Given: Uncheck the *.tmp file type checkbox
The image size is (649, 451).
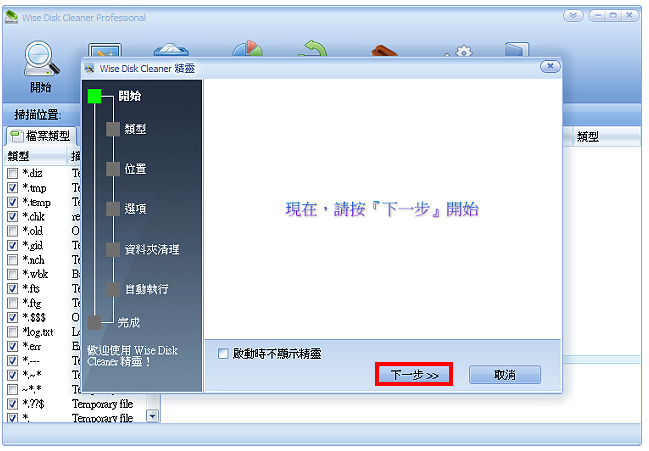Looking at the screenshot, I should [x=13, y=188].
